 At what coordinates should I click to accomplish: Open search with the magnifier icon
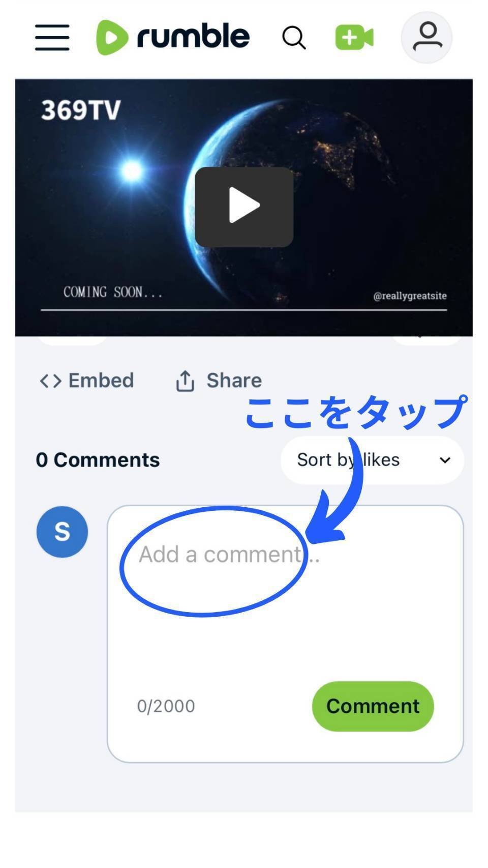coord(294,38)
